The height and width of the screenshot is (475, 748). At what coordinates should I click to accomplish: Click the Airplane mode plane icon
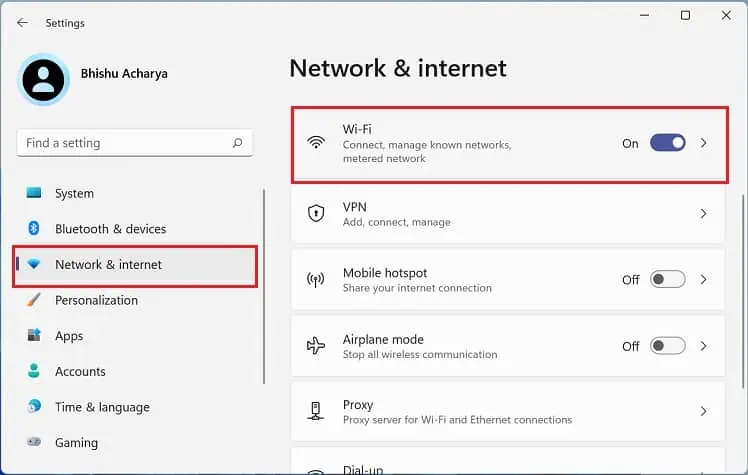point(316,346)
